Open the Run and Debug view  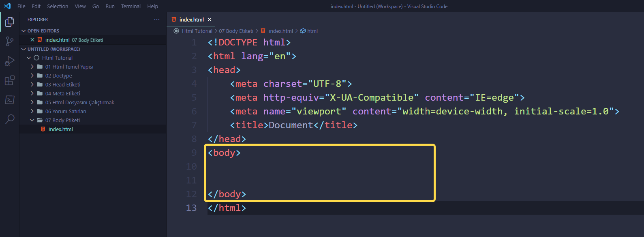[9, 61]
